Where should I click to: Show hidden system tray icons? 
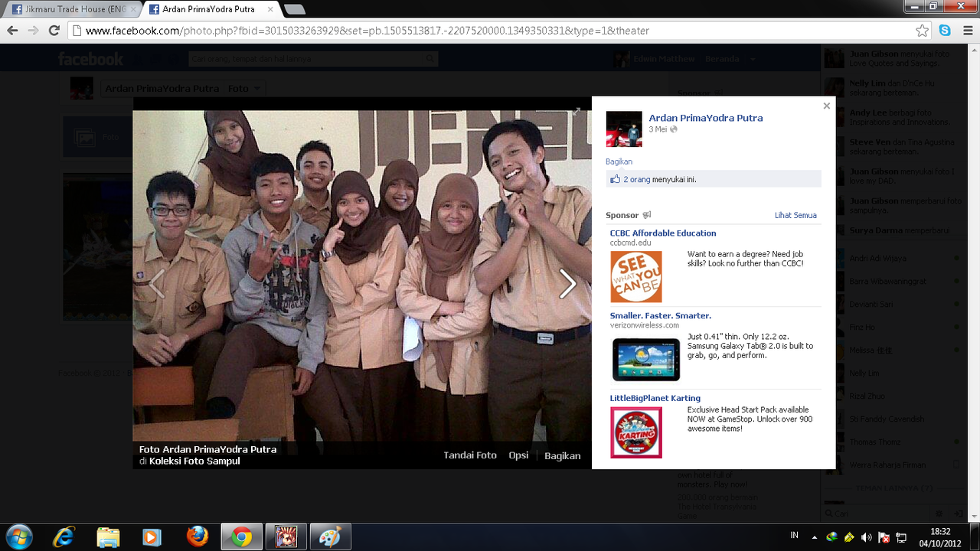(x=814, y=537)
